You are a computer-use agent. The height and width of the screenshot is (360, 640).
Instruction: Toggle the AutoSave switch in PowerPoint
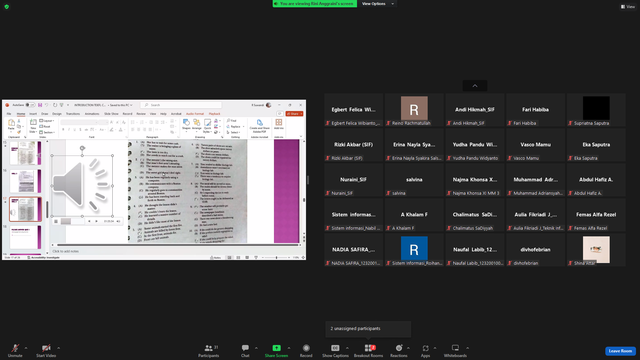[30, 105]
